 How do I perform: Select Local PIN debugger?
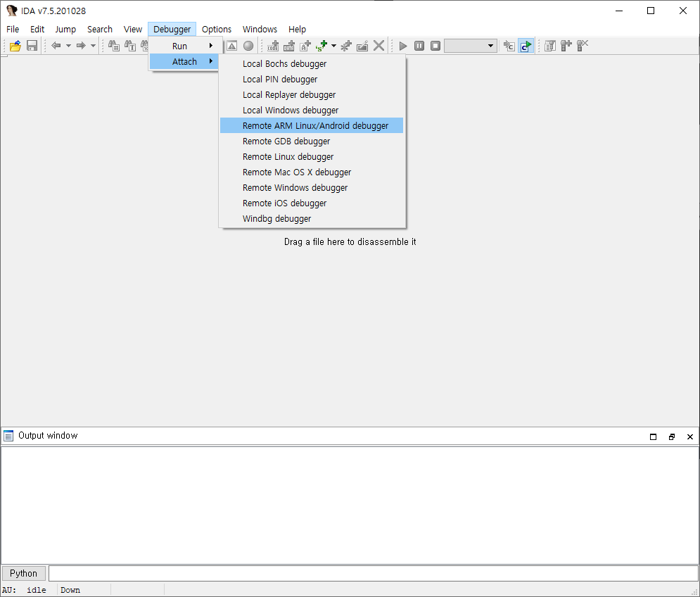pos(312,79)
